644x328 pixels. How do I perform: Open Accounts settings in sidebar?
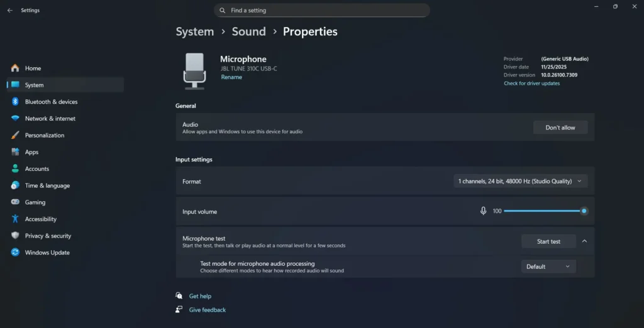[65, 169]
